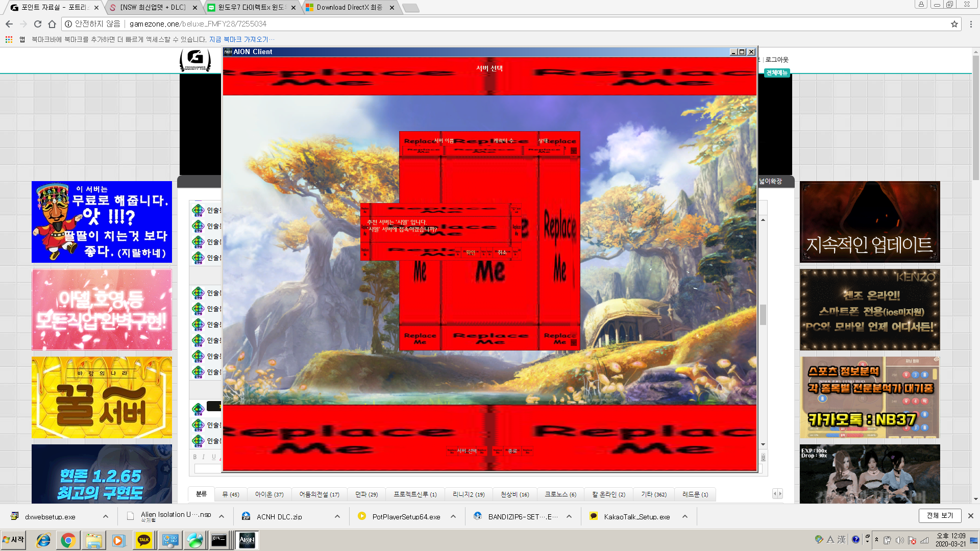
Task: Click the volume icon in system tray
Action: (x=899, y=540)
